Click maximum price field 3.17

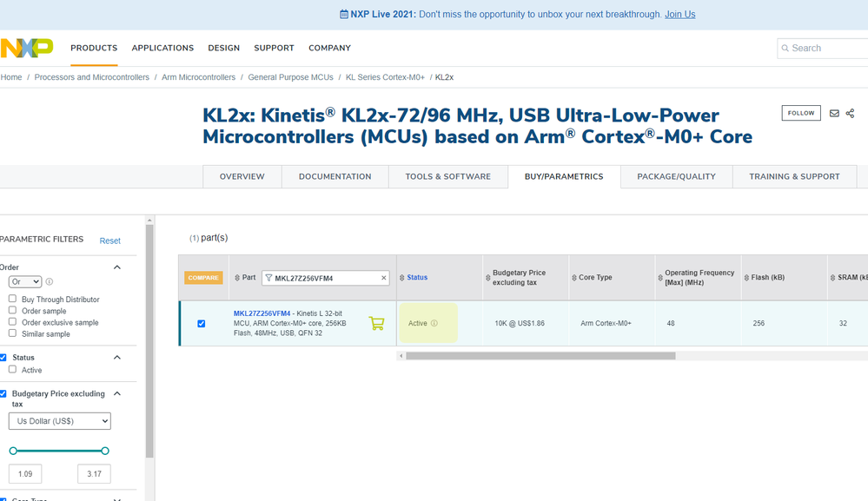94,474
